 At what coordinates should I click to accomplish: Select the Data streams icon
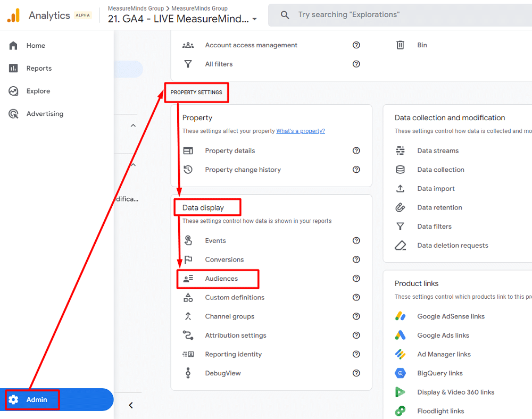point(401,150)
